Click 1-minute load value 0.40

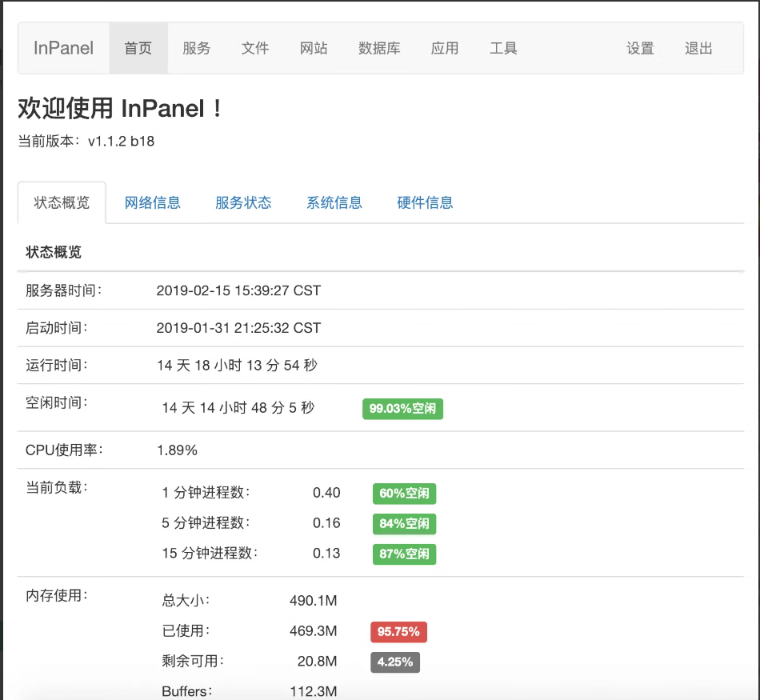pos(326,493)
